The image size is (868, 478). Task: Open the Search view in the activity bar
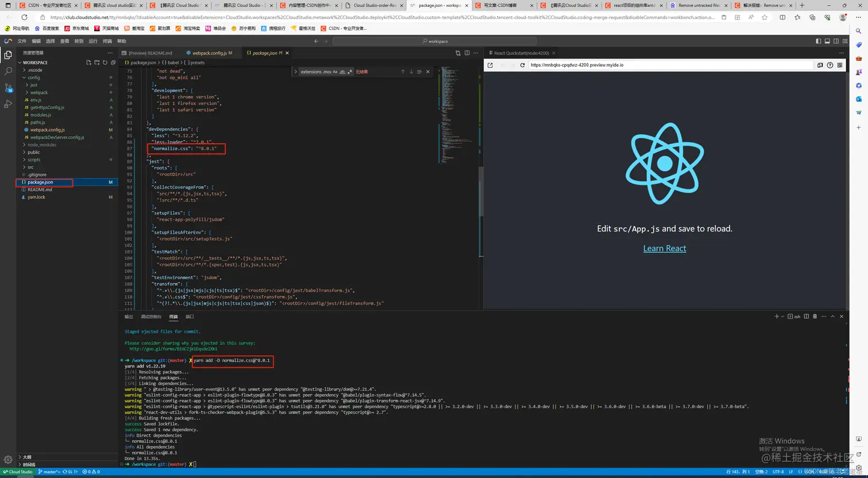coord(8,71)
